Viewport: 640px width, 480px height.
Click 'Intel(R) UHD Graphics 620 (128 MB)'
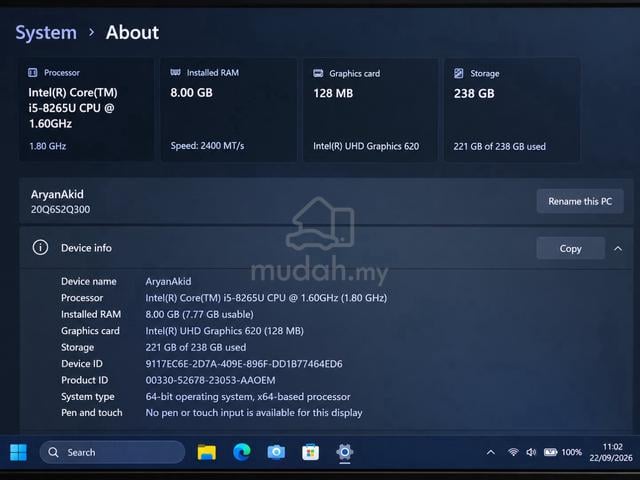tap(224, 331)
